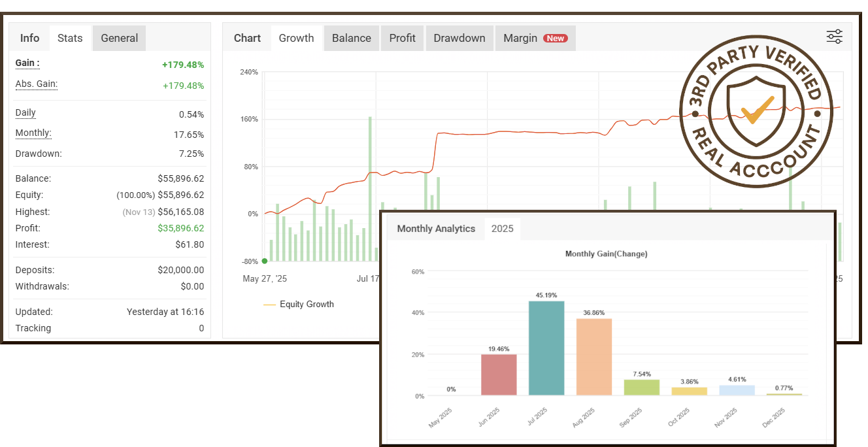This screenshot has width=868, height=447.
Task: Switch chart to the Balance tab
Action: tap(351, 38)
